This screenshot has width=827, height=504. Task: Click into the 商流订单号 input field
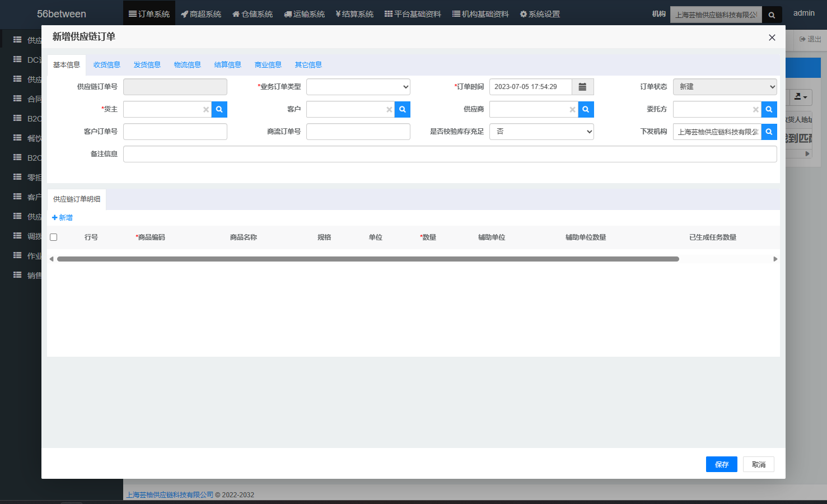point(358,132)
